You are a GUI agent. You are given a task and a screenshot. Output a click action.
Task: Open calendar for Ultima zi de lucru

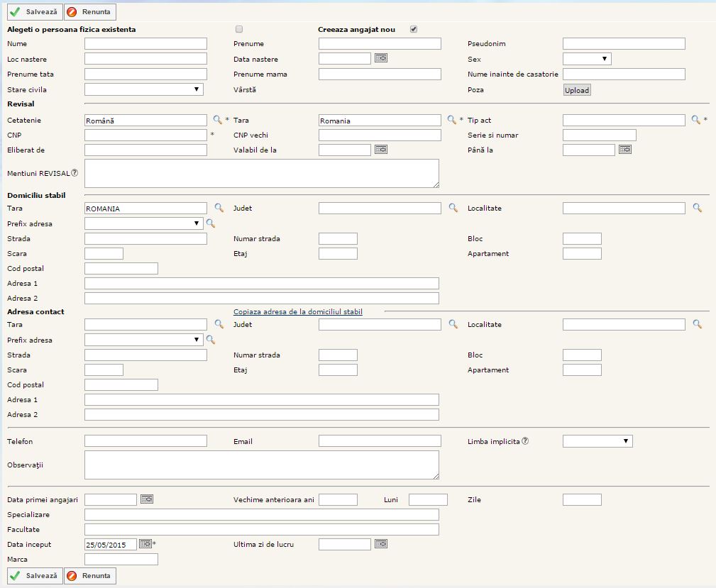click(x=381, y=544)
